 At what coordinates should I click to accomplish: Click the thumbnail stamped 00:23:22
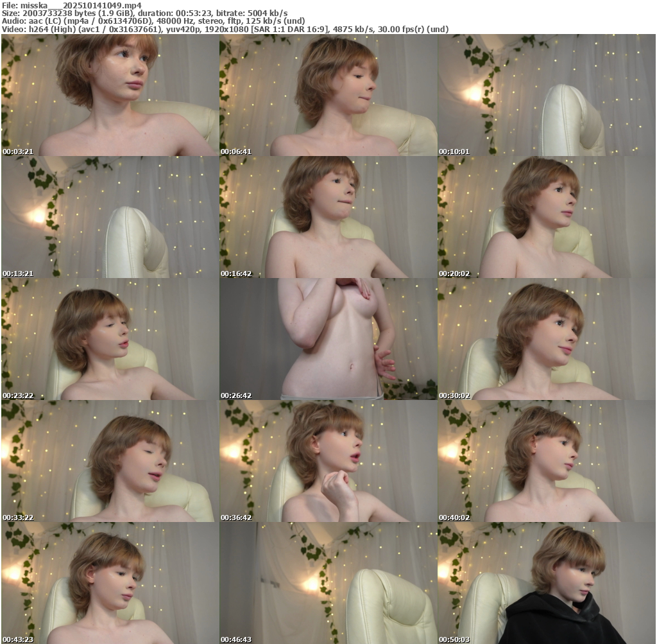(x=110, y=339)
